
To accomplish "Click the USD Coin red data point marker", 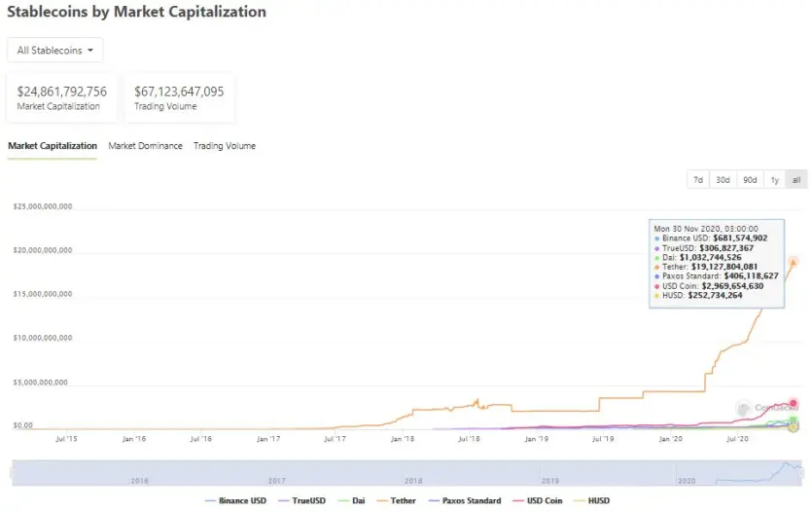I will point(794,403).
